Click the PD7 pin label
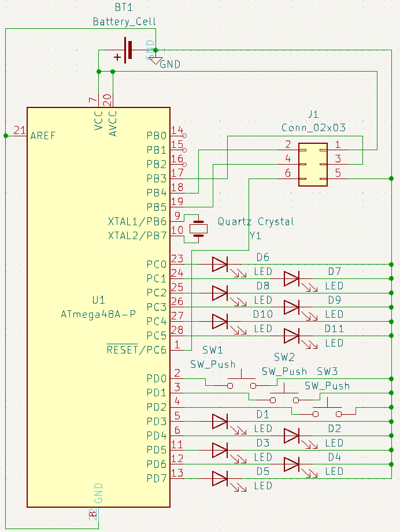Screen dimensions: 400x532 [157, 478]
